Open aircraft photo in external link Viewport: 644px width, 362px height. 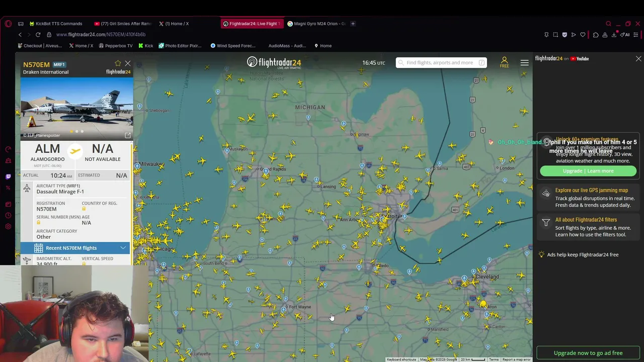[128, 136]
